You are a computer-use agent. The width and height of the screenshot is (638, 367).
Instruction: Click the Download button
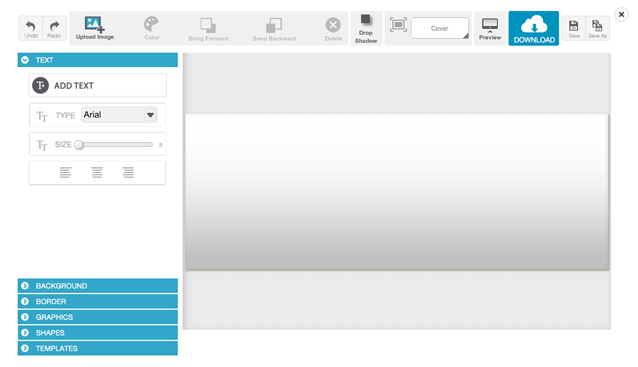(534, 28)
